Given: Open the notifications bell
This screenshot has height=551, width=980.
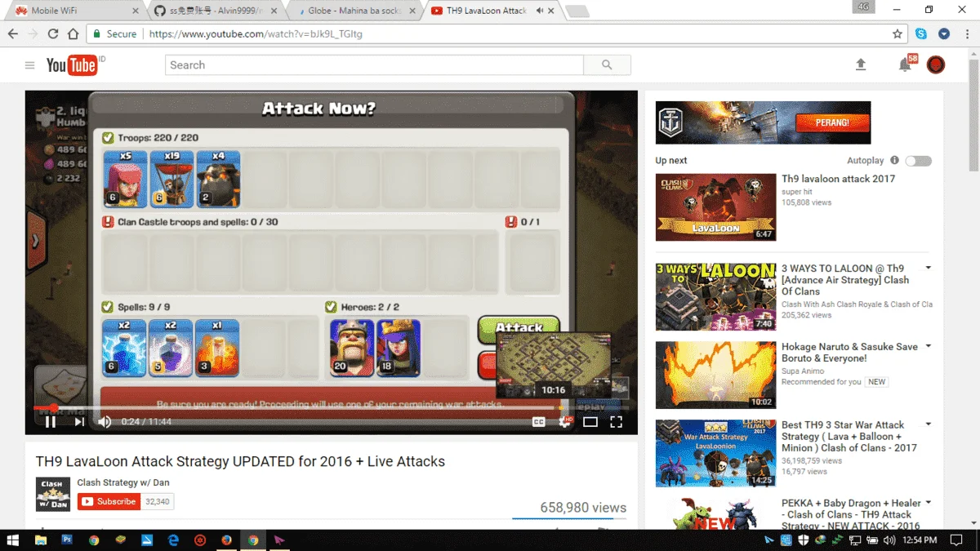Looking at the screenshot, I should [x=905, y=65].
